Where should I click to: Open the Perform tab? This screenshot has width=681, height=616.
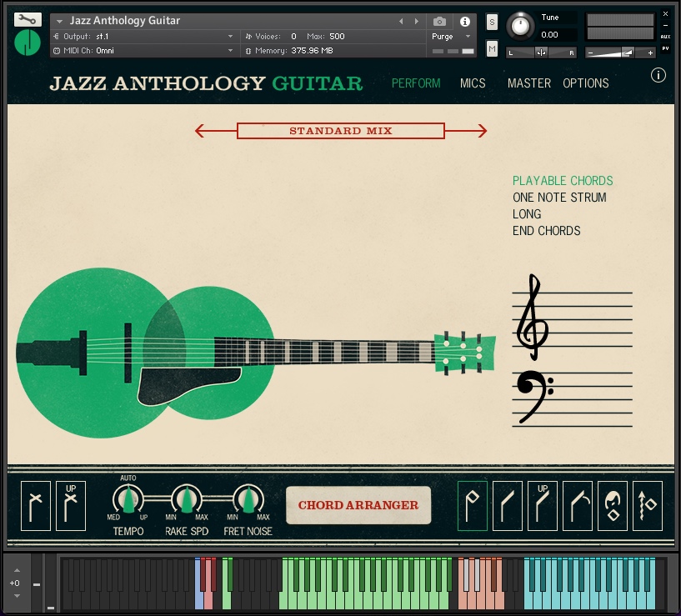[416, 83]
